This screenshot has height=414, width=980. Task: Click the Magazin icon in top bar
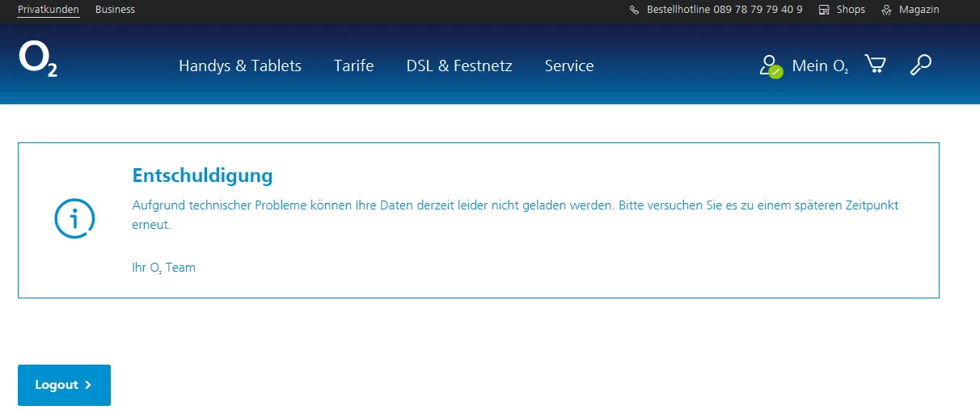coord(887,10)
